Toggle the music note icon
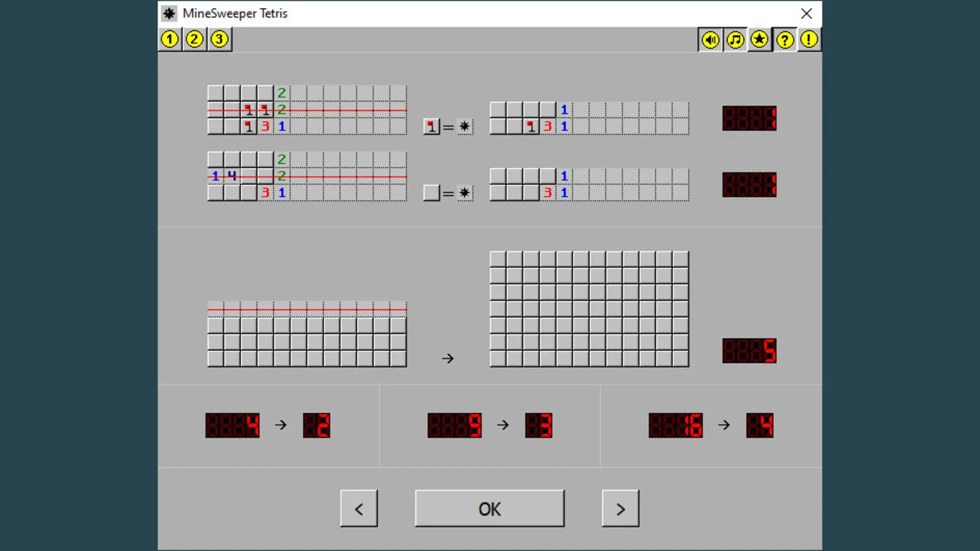Image resolution: width=980 pixels, height=551 pixels. (735, 40)
